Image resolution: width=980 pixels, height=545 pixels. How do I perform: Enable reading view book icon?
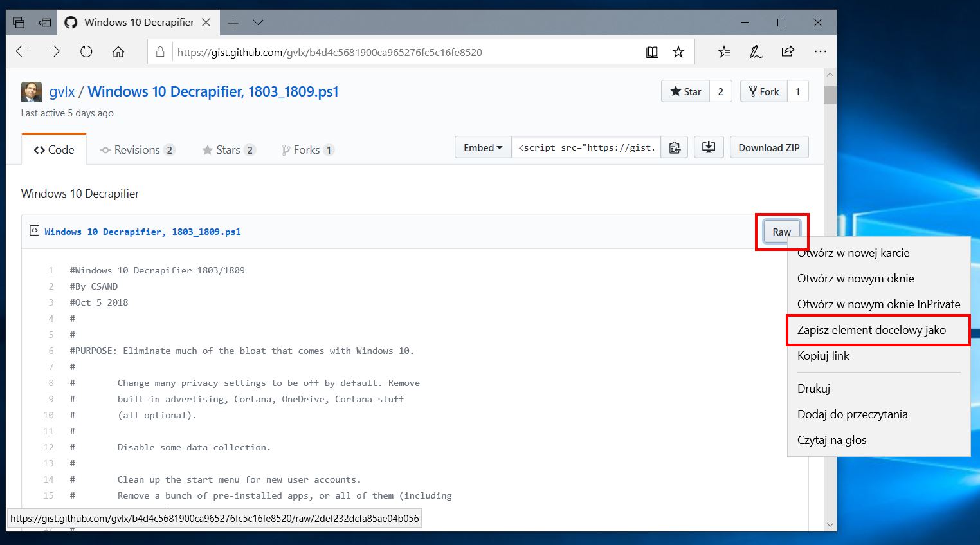tap(652, 52)
